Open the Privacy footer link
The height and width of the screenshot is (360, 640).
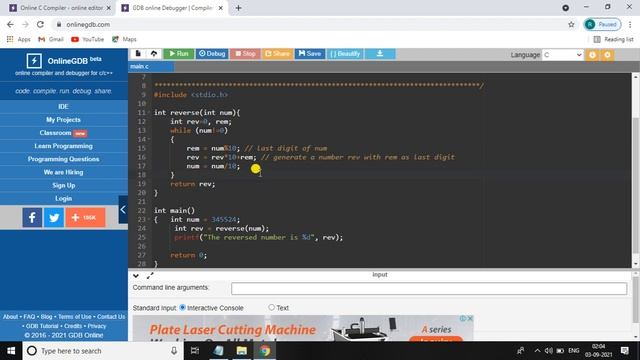click(x=97, y=326)
